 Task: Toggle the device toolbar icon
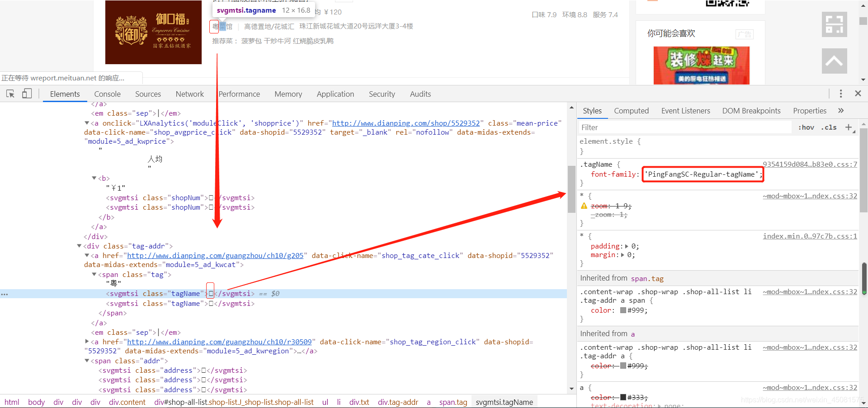(27, 94)
